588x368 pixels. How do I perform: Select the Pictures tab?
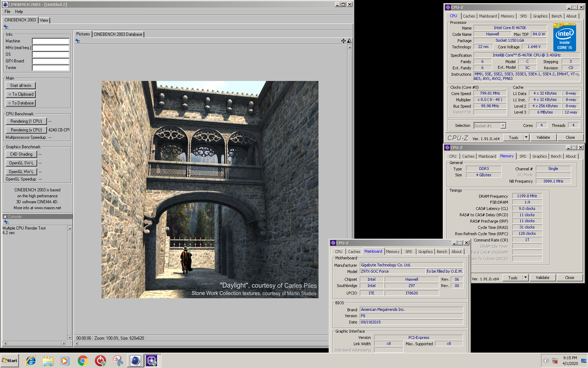point(83,34)
